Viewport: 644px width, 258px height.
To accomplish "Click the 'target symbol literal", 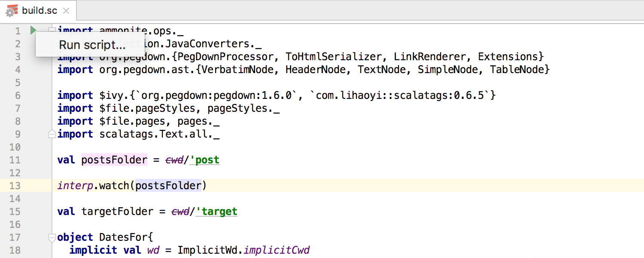I will tap(217, 212).
